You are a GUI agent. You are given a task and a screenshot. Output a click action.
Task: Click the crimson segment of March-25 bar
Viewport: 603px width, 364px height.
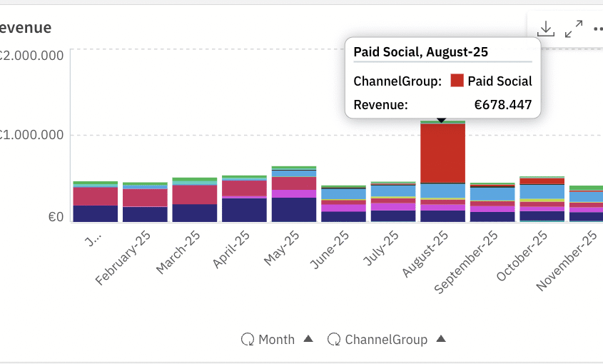(195, 194)
